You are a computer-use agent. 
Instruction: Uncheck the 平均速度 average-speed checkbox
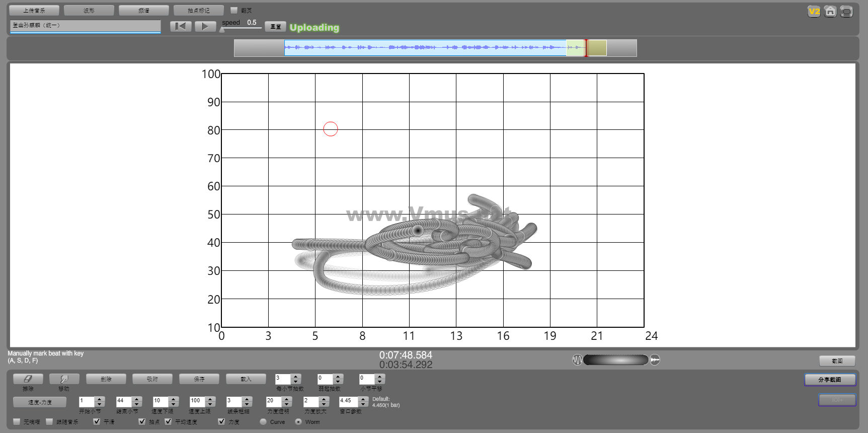(x=168, y=421)
